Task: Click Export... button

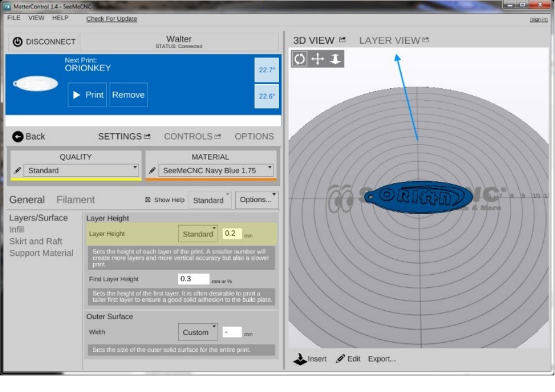Action: [382, 359]
